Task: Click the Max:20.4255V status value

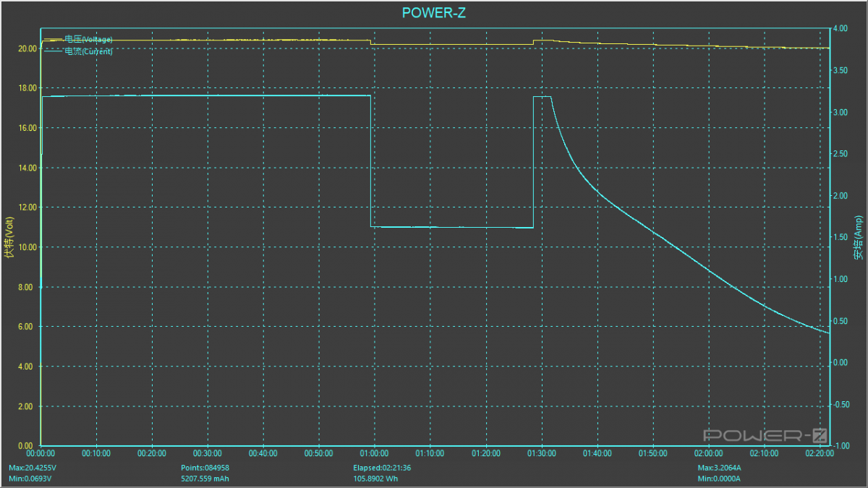Action: click(x=33, y=468)
